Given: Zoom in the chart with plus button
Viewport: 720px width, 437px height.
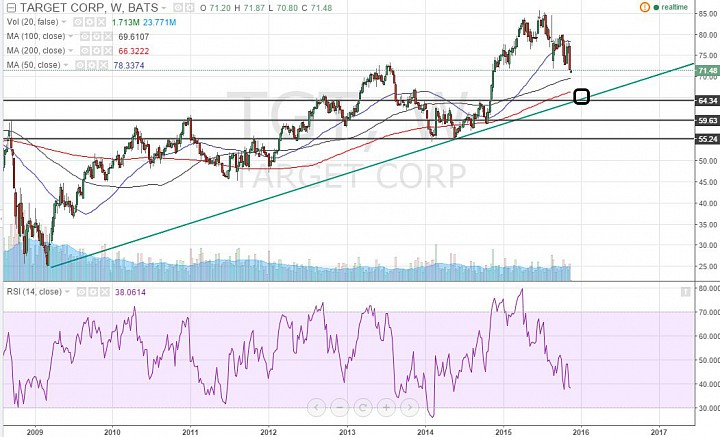Looking at the screenshot, I should pyautogui.click(x=386, y=407).
